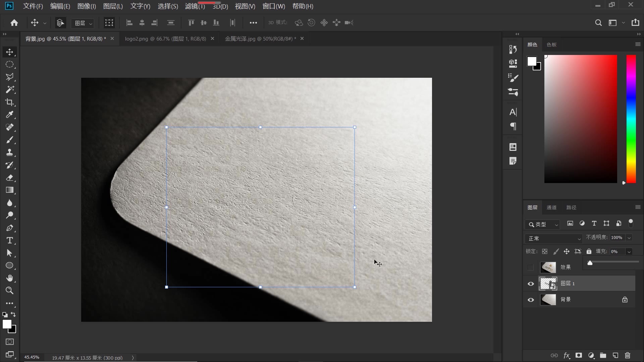Switch to the 通道 panel tab
Screen dimensions: 644x362
pyautogui.click(x=551, y=207)
